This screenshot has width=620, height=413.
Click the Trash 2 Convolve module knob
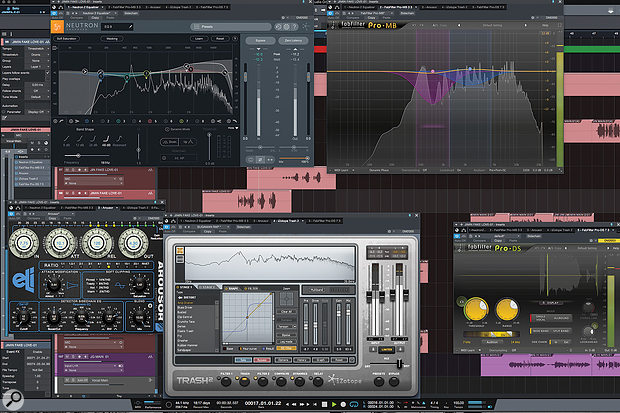point(281,382)
